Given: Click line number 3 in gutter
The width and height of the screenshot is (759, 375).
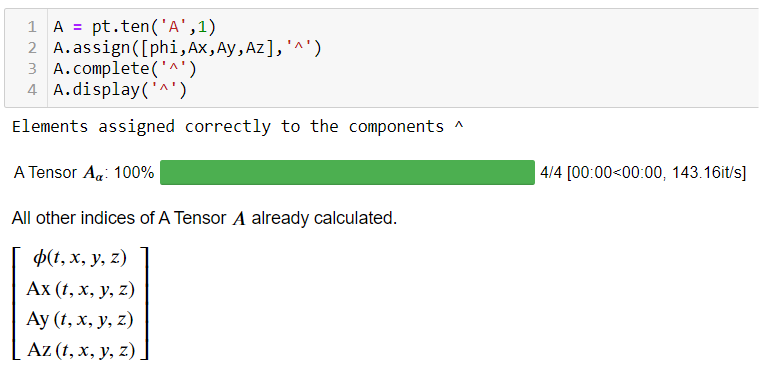Looking at the screenshot, I should pos(32,69).
